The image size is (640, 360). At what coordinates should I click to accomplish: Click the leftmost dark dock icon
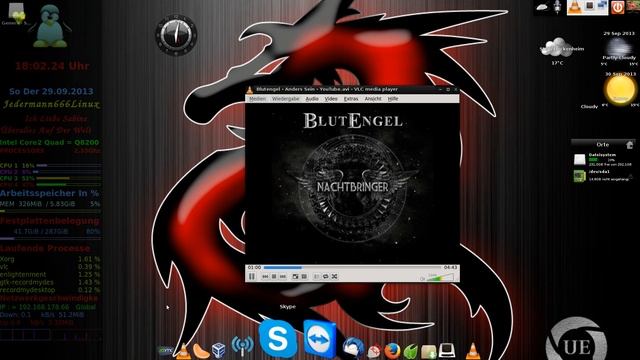165,351
